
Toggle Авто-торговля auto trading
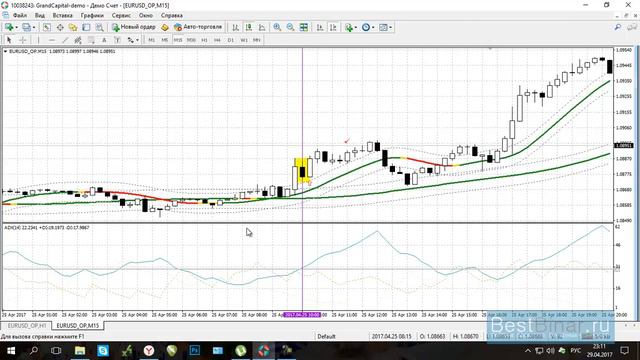198,27
